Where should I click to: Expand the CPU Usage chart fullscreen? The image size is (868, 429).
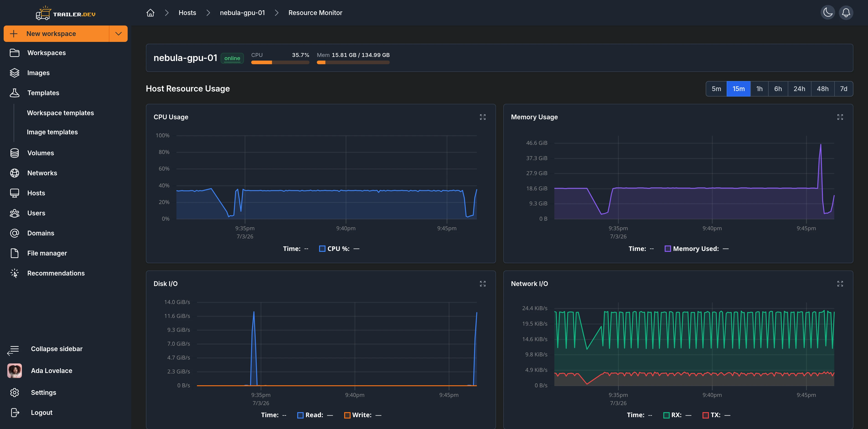coord(483,117)
